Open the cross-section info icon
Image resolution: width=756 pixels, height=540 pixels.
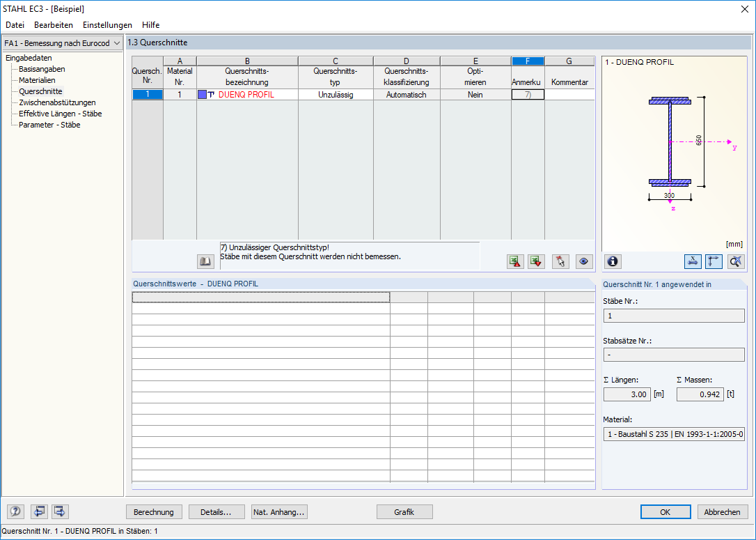(x=613, y=261)
